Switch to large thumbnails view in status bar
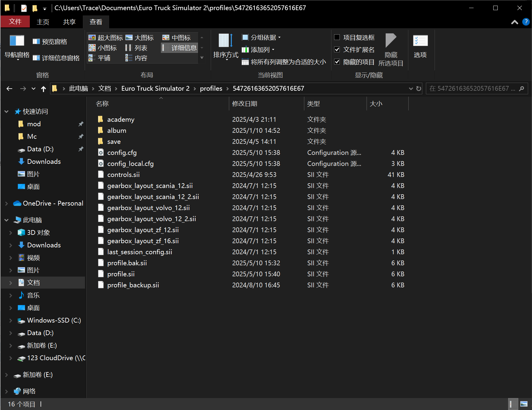 (x=524, y=404)
